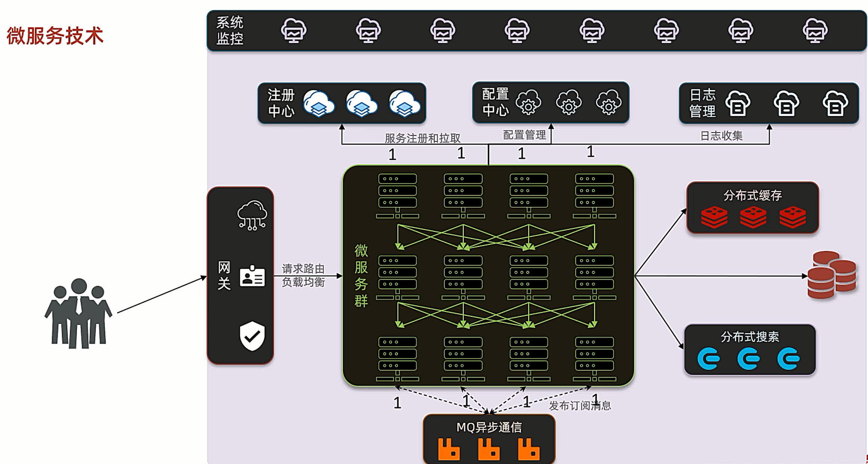Select the gateway cloud network icon
Viewport: 868px width, 464px height.
(x=252, y=216)
